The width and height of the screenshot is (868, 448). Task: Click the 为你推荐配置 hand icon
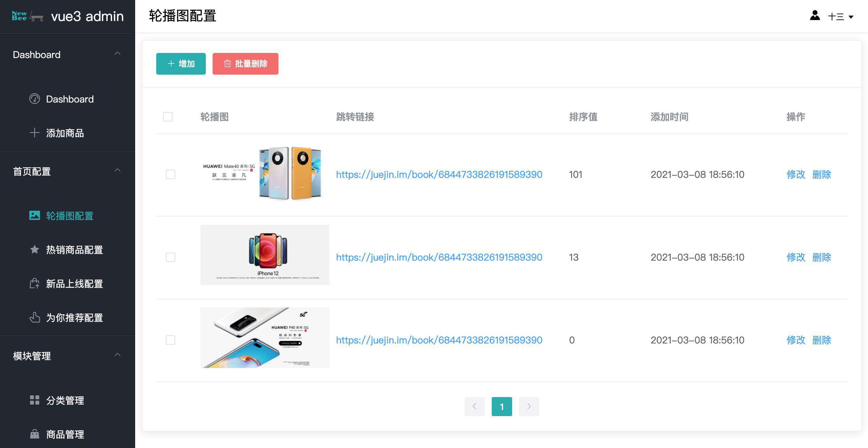click(x=34, y=318)
